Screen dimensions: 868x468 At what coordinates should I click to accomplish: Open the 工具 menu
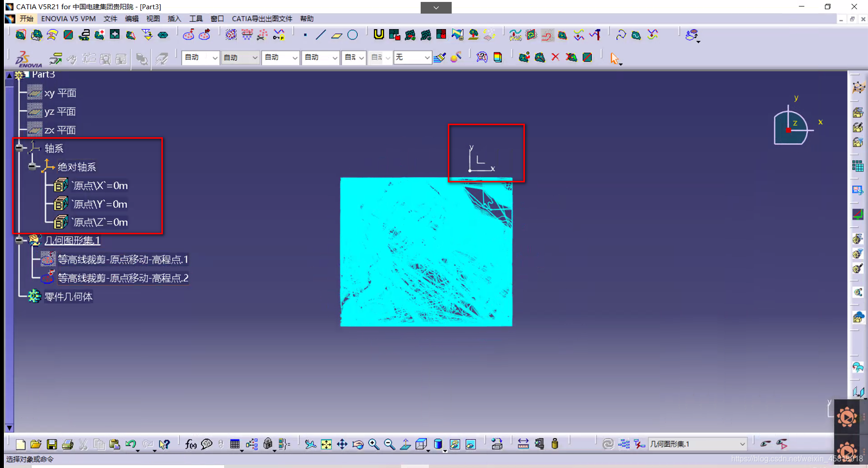(x=195, y=18)
